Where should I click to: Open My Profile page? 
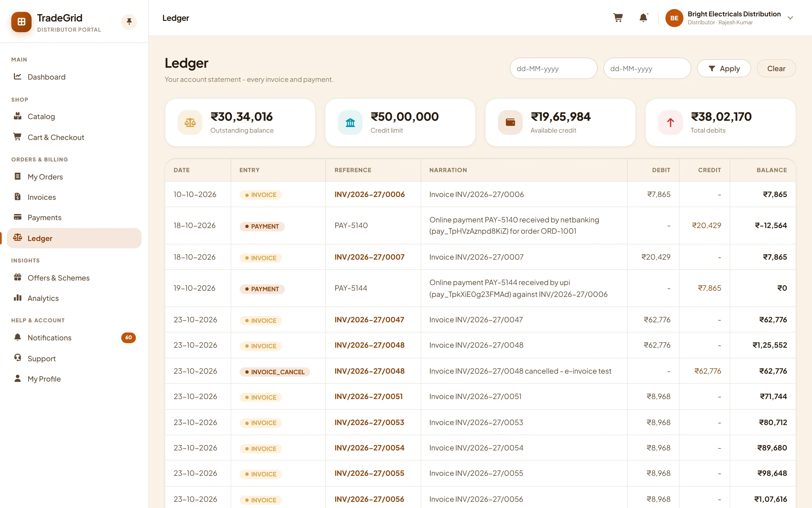pyautogui.click(x=74, y=379)
